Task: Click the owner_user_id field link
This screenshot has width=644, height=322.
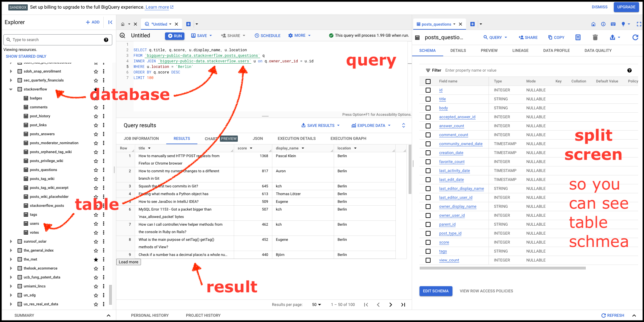Action: click(452, 216)
